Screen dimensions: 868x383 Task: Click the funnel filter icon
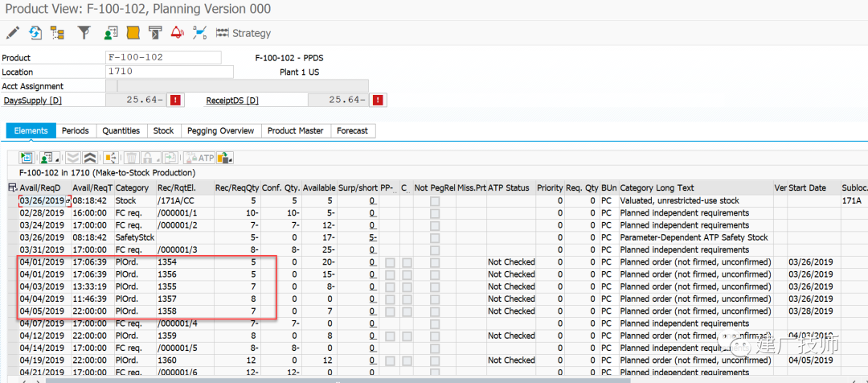[84, 33]
